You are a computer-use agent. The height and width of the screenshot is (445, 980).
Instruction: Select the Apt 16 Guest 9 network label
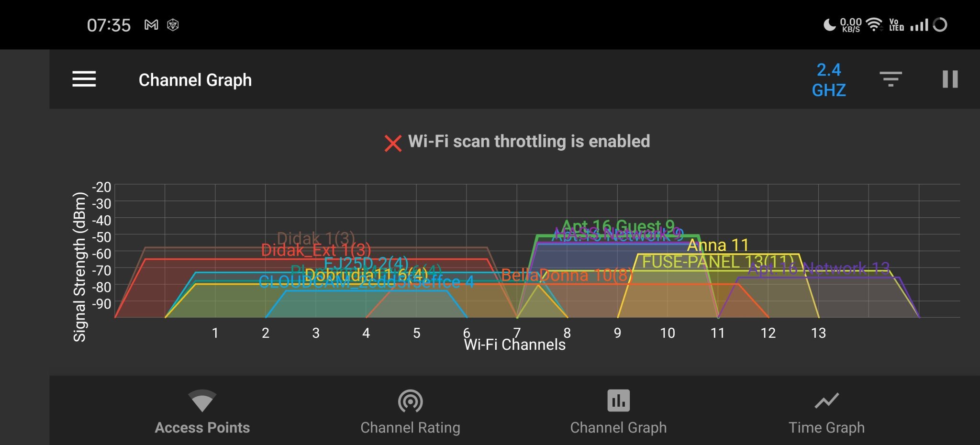pyautogui.click(x=618, y=225)
